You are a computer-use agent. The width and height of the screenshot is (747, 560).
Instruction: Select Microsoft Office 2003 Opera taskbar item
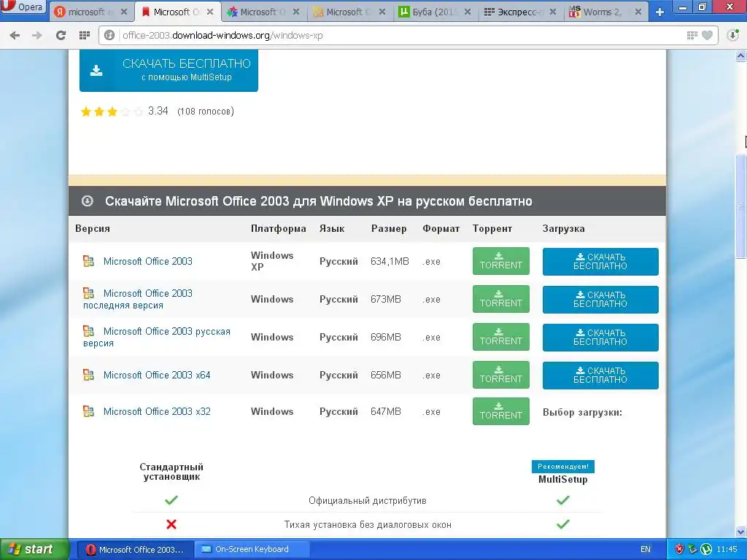pos(134,550)
